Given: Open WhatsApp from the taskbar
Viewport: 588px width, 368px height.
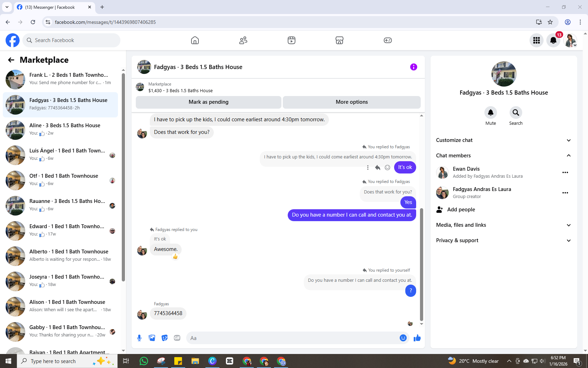Looking at the screenshot, I should pos(143,361).
